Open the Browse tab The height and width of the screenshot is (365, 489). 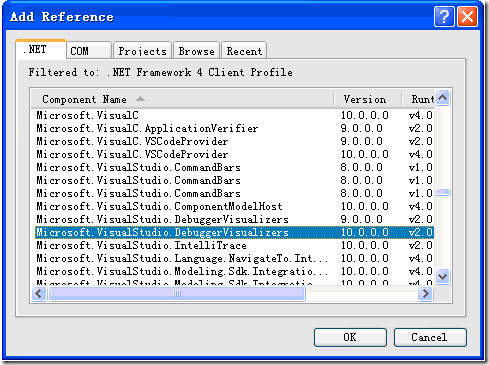(x=196, y=51)
